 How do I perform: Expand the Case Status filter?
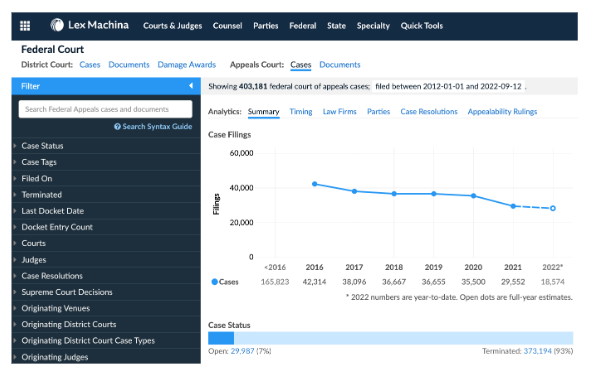pyautogui.click(x=106, y=146)
